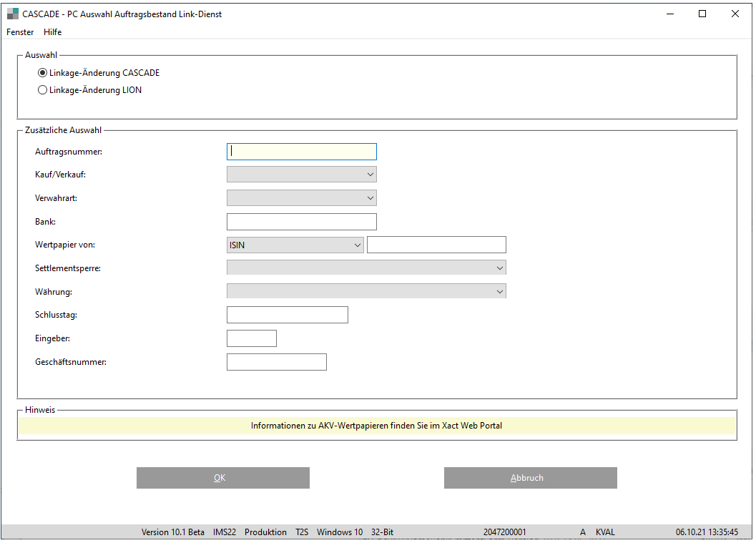Viewport: 756px width, 543px height.
Task: Open the Währung dropdown list
Action: (x=365, y=292)
